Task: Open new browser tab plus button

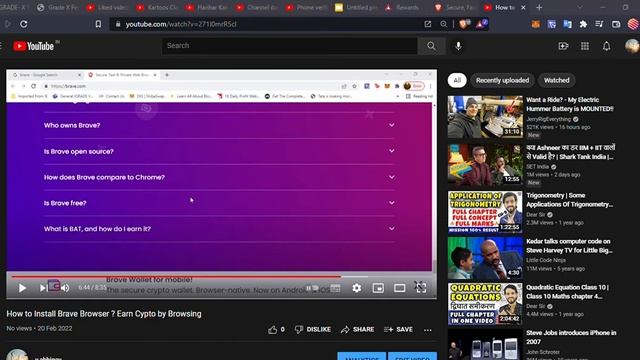Action: pos(539,7)
